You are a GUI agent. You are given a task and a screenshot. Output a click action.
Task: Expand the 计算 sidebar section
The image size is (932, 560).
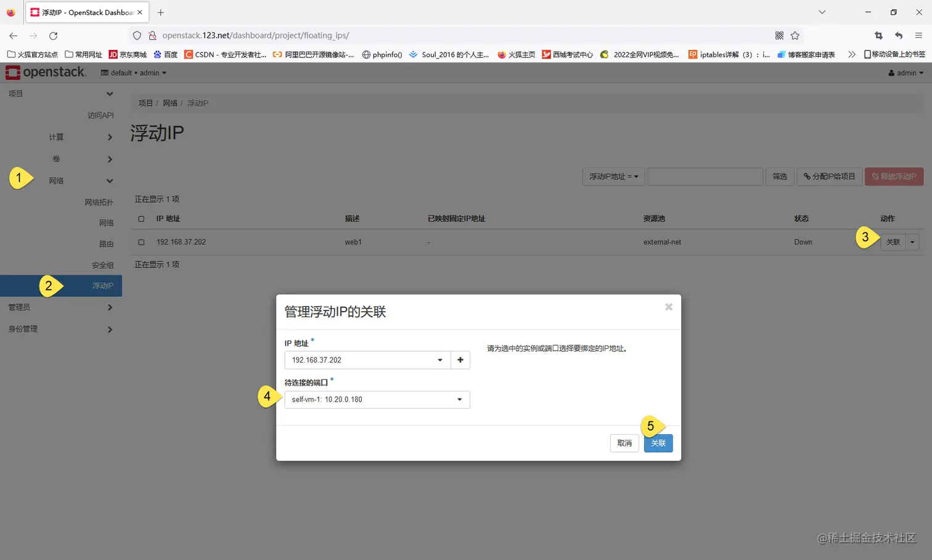[61, 137]
